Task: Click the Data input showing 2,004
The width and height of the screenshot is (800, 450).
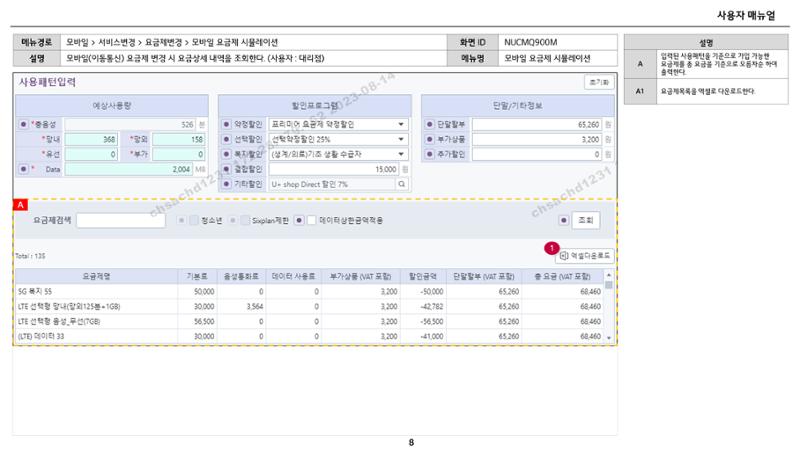Action: [129, 169]
